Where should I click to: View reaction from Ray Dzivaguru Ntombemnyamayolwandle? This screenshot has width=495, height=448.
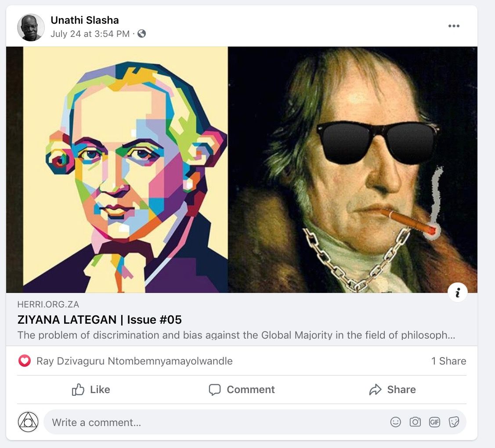click(x=134, y=361)
